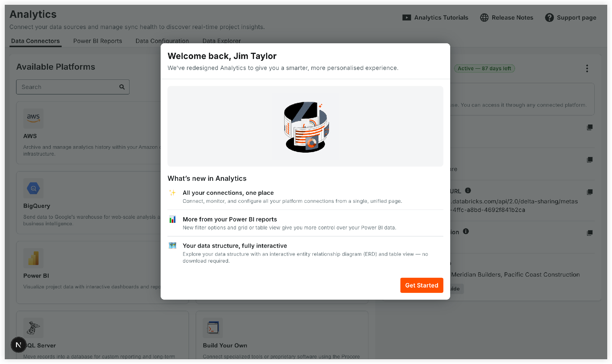612x364 pixels.
Task: Click the Active 87 days left badge
Action: pyautogui.click(x=484, y=68)
